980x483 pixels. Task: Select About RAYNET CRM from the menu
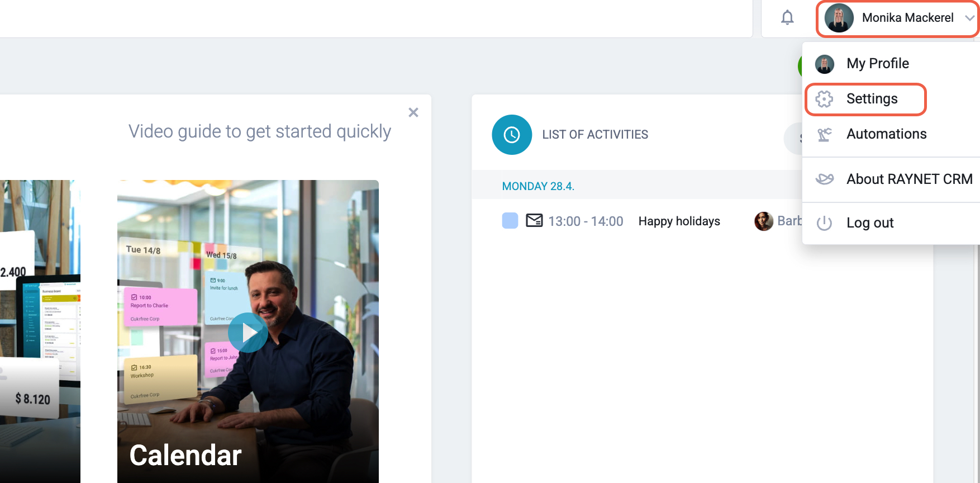point(909,179)
